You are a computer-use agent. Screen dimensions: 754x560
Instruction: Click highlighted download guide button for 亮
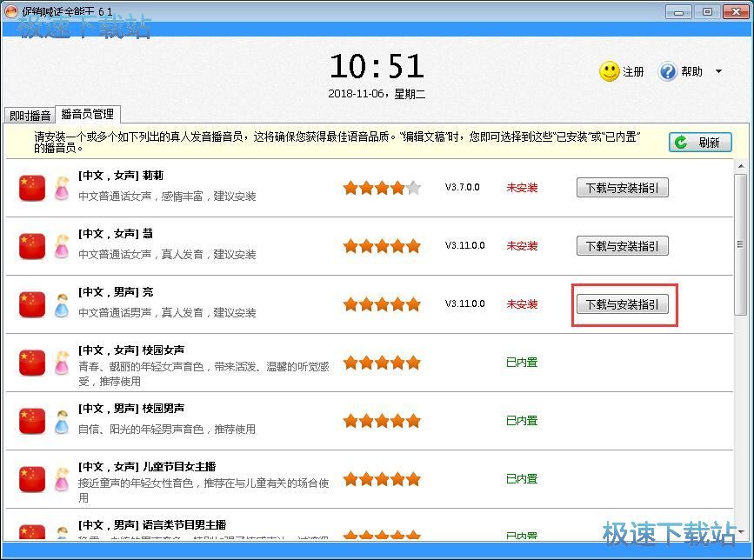pyautogui.click(x=622, y=304)
